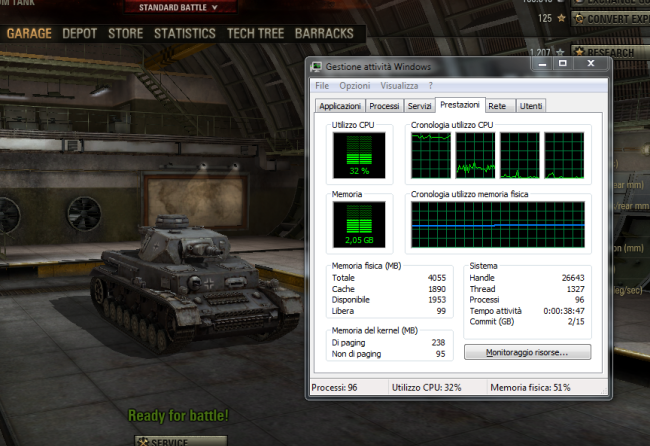Switch to the Servizi tab
The height and width of the screenshot is (446, 650).
(x=420, y=105)
